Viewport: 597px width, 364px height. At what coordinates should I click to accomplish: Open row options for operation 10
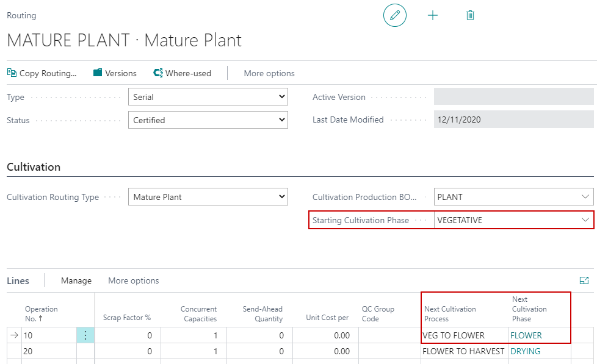[85, 335]
